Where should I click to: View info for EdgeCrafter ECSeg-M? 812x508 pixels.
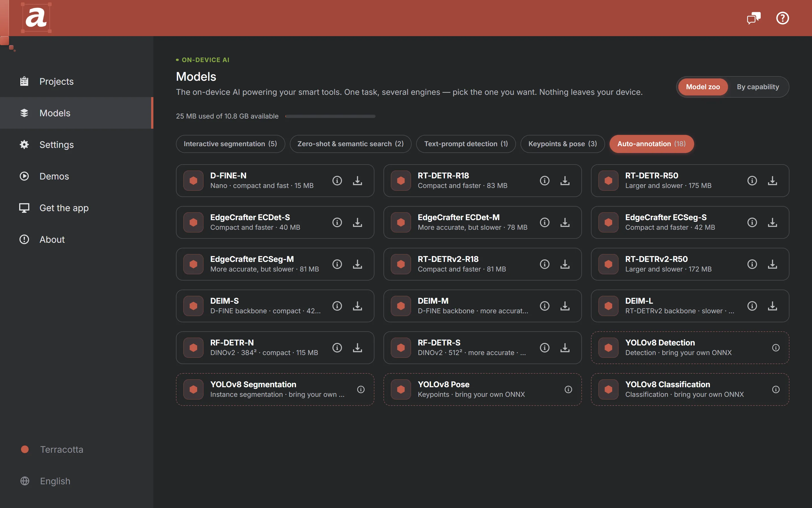click(x=337, y=264)
